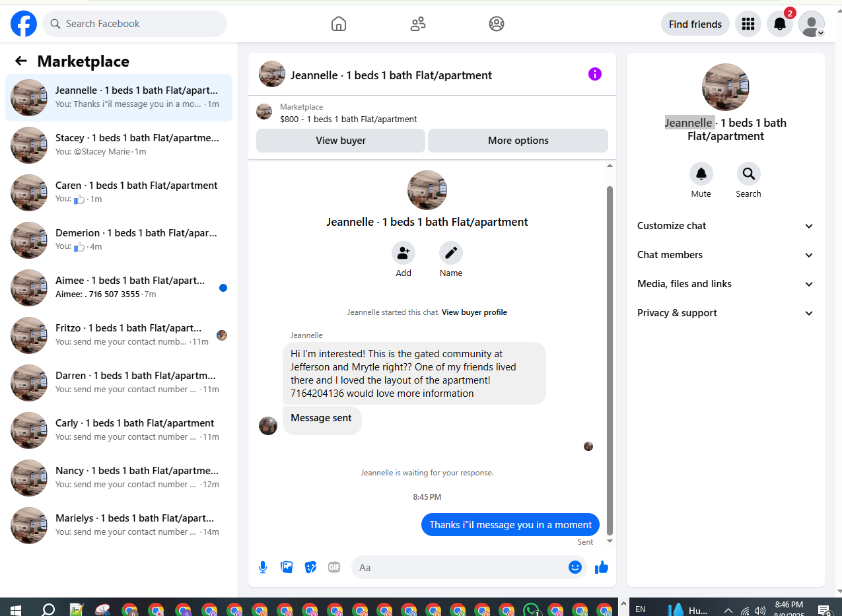Click the Find friends button
The width and height of the screenshot is (842, 616).
tap(695, 24)
